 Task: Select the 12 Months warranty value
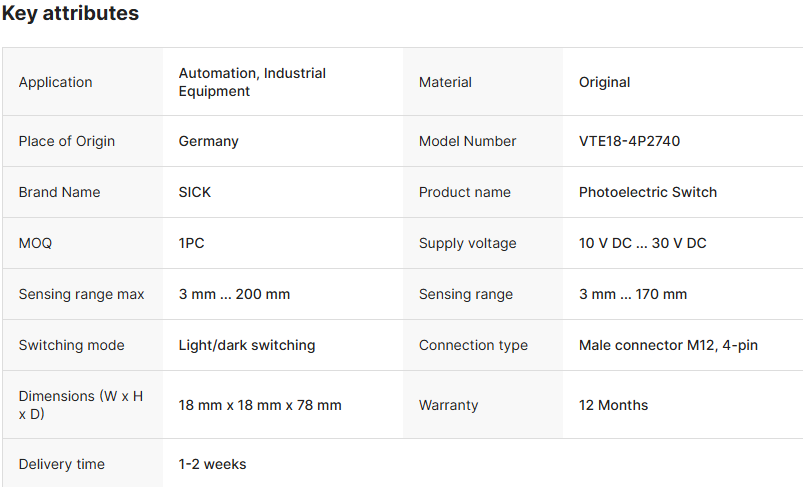[613, 405]
